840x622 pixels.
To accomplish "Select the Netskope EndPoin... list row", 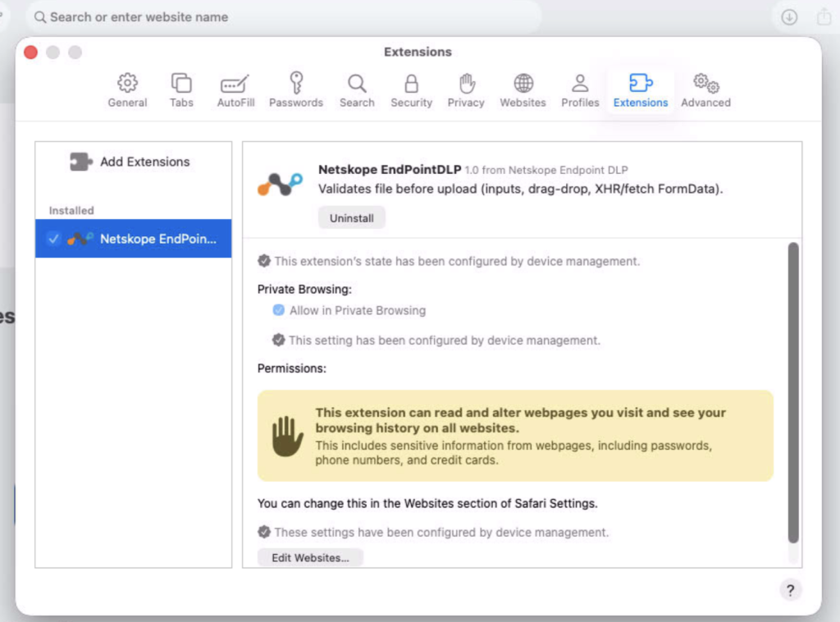I will pos(134,239).
